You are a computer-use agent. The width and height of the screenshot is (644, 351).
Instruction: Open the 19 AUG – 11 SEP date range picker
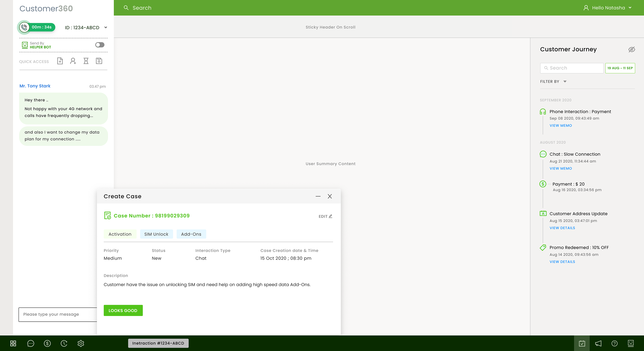620,68
